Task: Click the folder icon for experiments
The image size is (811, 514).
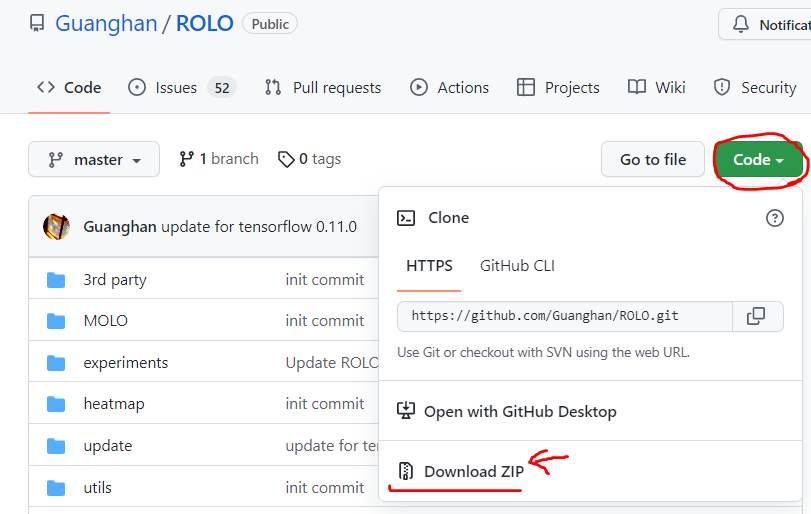Action: tap(56, 363)
